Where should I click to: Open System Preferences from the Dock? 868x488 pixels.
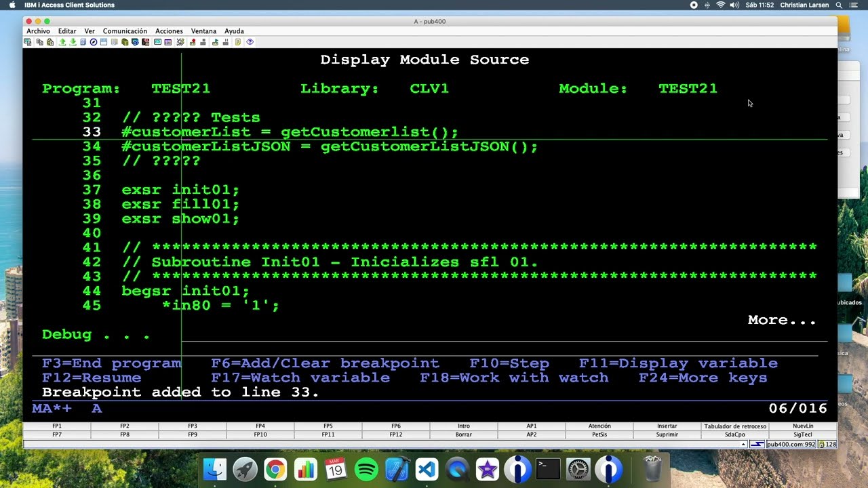click(578, 469)
